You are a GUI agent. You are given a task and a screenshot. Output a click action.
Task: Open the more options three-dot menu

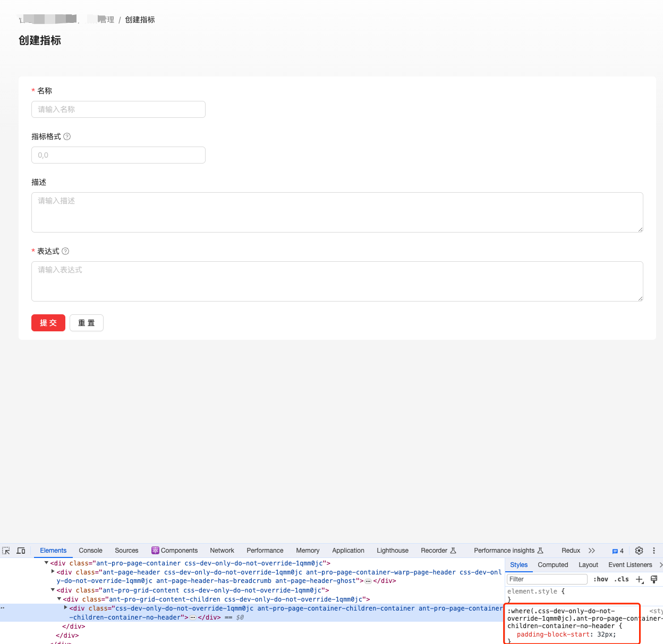click(x=654, y=551)
